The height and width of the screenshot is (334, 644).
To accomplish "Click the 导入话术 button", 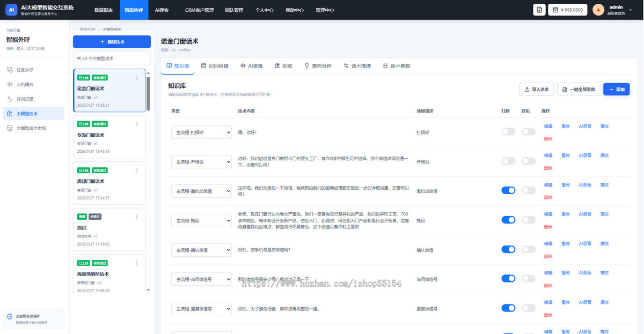I will click(537, 90).
